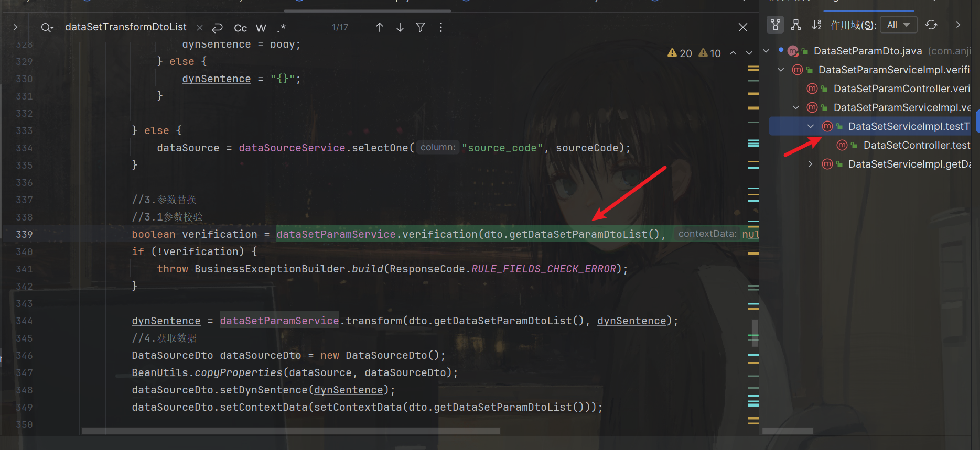This screenshot has height=450, width=980.
Task: Toggle Regex (.*) search option
Action: [282, 28]
